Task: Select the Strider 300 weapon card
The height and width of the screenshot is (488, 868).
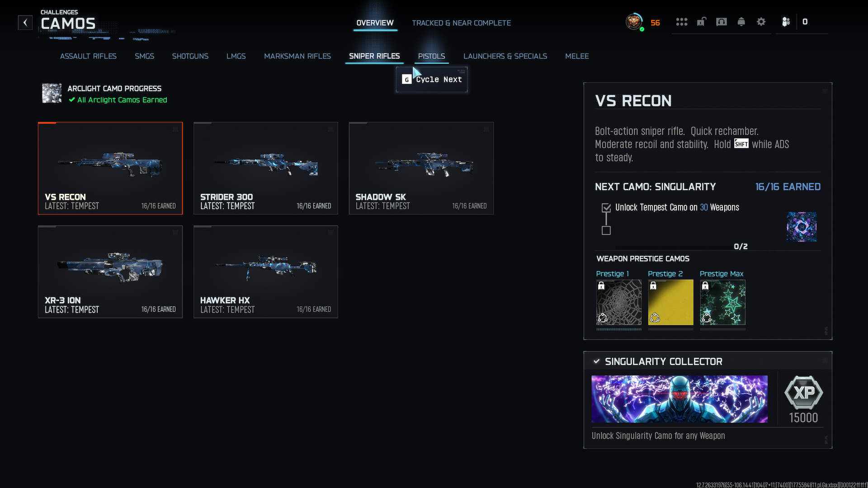Action: point(266,168)
